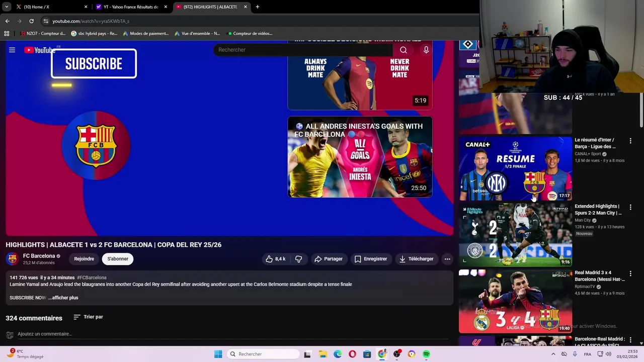Start voice search with the microphone icon
The width and height of the screenshot is (644, 362).
tap(426, 50)
